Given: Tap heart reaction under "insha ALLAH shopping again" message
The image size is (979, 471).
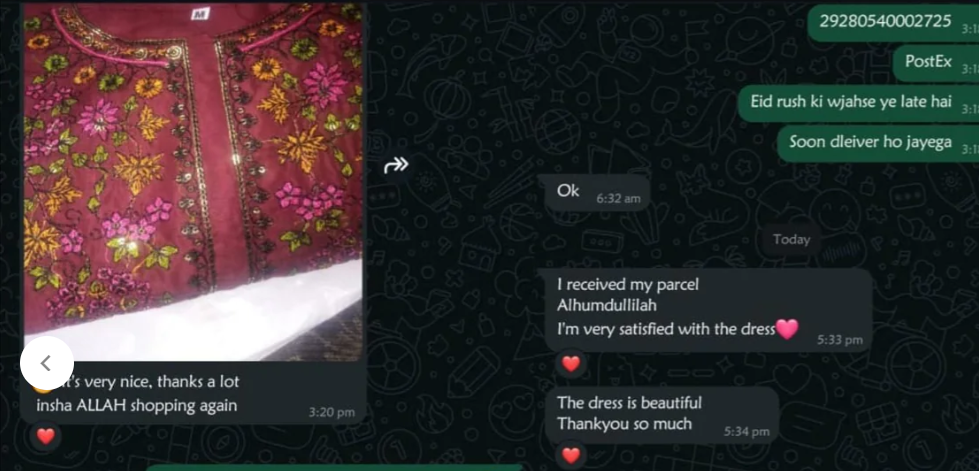Looking at the screenshot, I should click(x=46, y=436).
